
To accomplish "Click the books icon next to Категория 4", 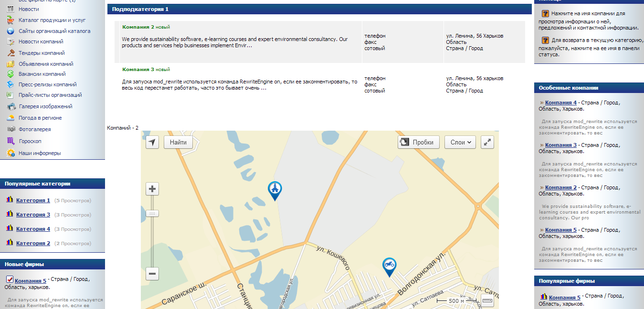I will pos(10,229).
